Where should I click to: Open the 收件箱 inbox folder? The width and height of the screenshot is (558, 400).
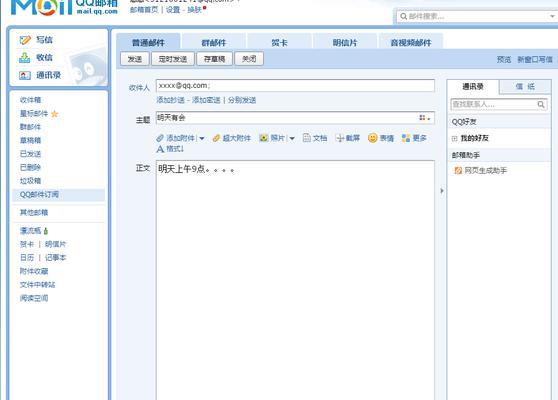coord(31,100)
